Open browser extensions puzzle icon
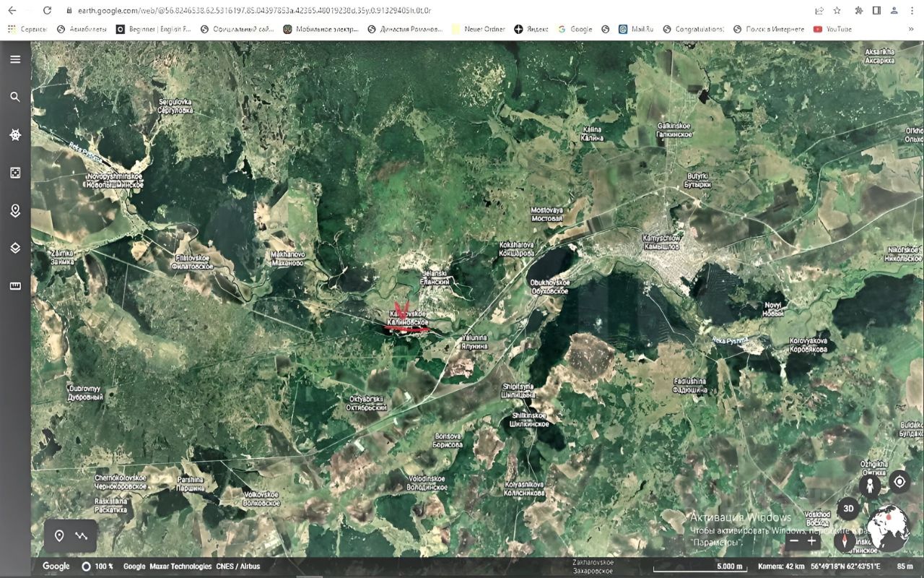Viewport: 924px width, 578px height. pyautogui.click(x=859, y=11)
